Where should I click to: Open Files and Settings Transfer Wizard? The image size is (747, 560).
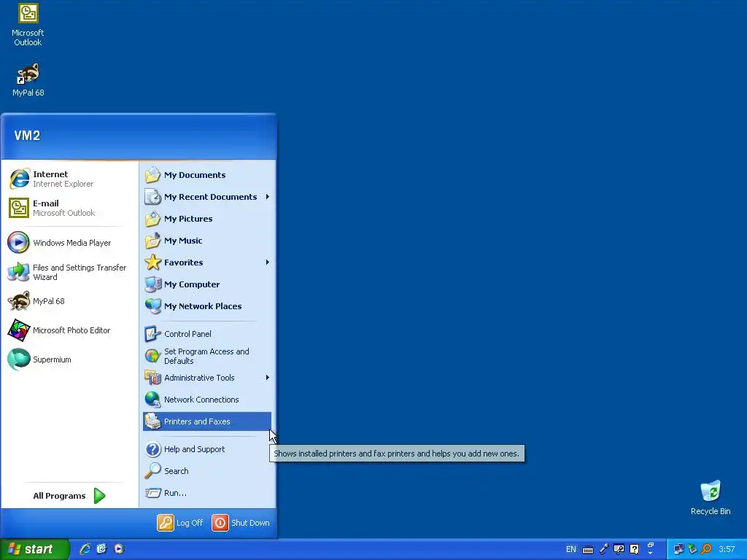(69, 272)
